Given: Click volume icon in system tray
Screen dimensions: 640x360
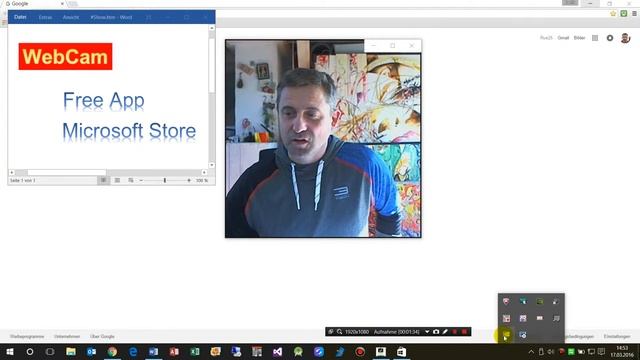Looking at the screenshot, I should click(x=551, y=352).
